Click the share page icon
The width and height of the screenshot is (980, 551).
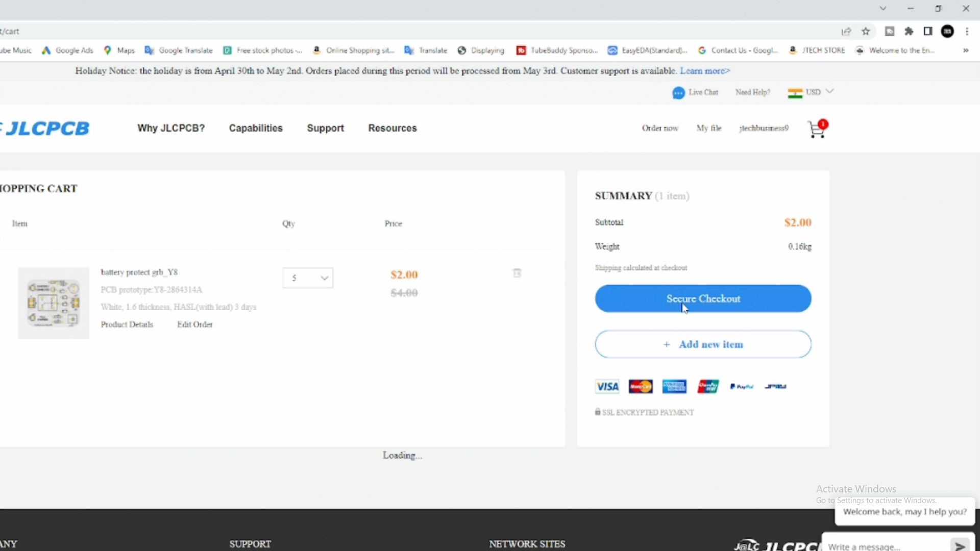(846, 32)
